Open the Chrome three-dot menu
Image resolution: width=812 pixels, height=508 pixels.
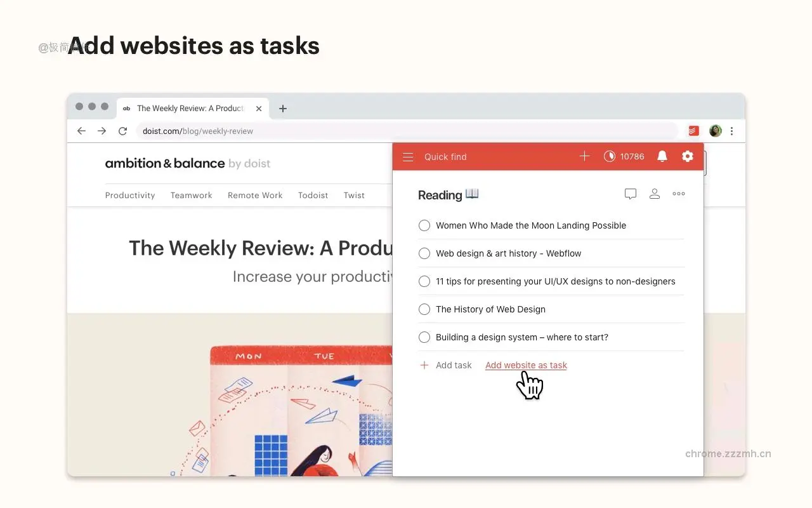732,131
